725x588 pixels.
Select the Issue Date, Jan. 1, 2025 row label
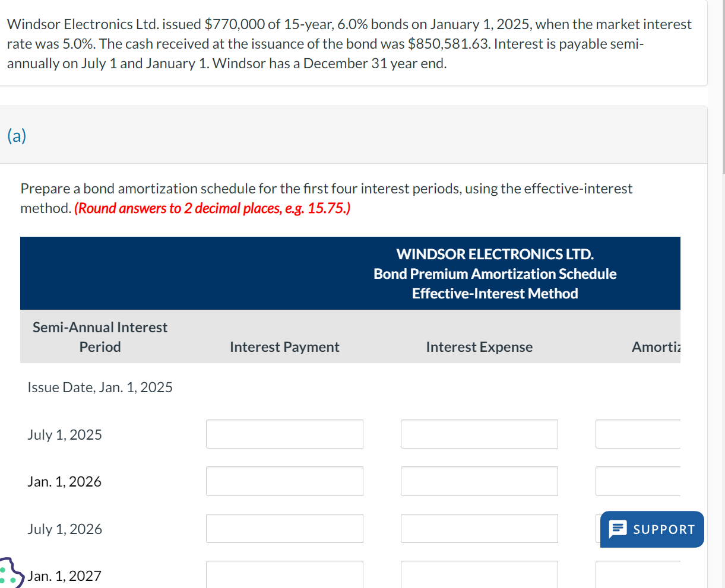[x=100, y=387]
